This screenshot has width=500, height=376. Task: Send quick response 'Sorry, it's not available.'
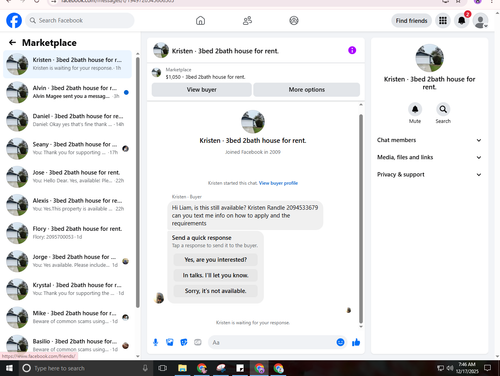(216, 291)
